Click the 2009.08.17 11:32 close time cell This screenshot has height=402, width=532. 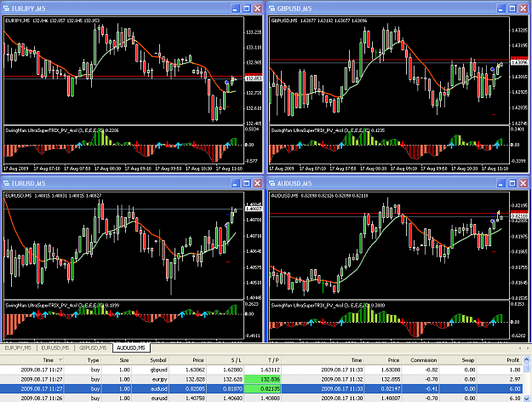[341, 379]
